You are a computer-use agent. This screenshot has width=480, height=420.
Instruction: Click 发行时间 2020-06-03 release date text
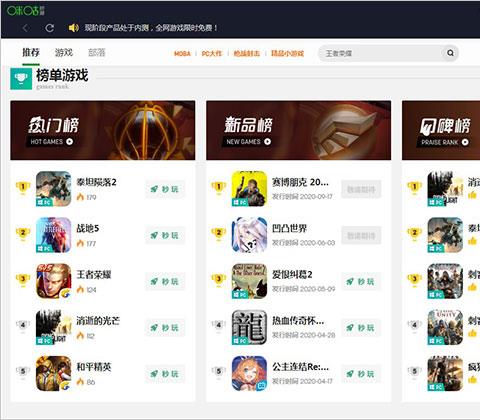click(303, 243)
